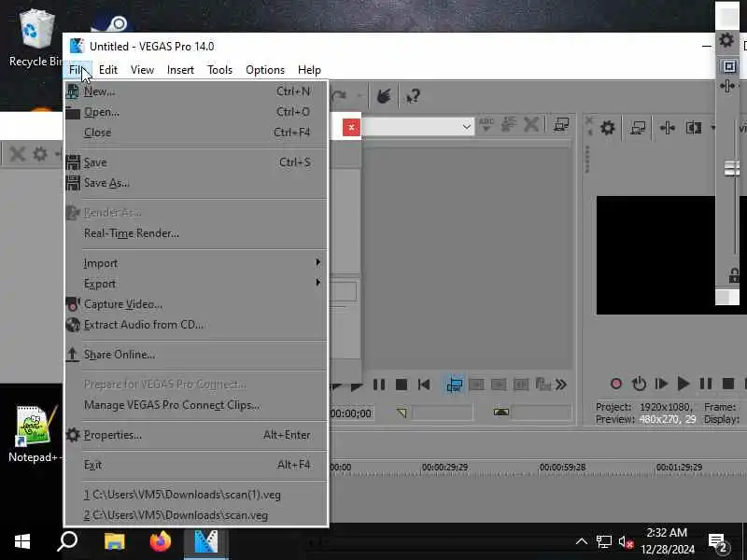The image size is (747, 560).
Task: Click the square bus icon below the gear
Action: pyautogui.click(x=729, y=66)
